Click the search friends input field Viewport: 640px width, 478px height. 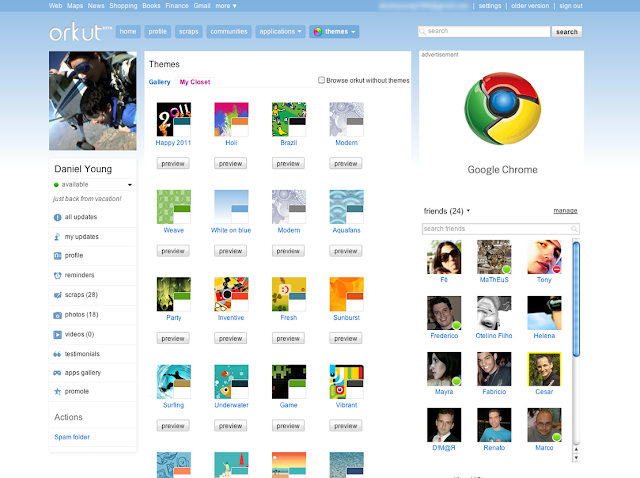point(497,229)
